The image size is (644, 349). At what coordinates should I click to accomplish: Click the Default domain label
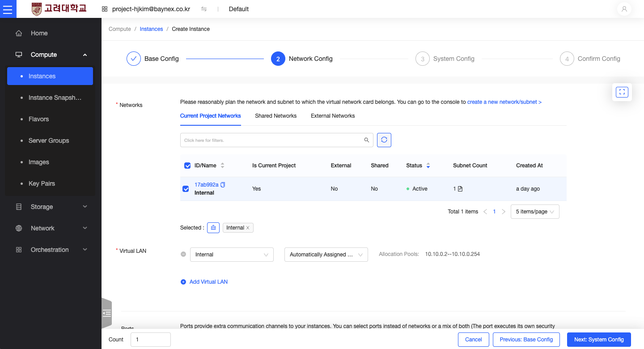click(x=239, y=9)
